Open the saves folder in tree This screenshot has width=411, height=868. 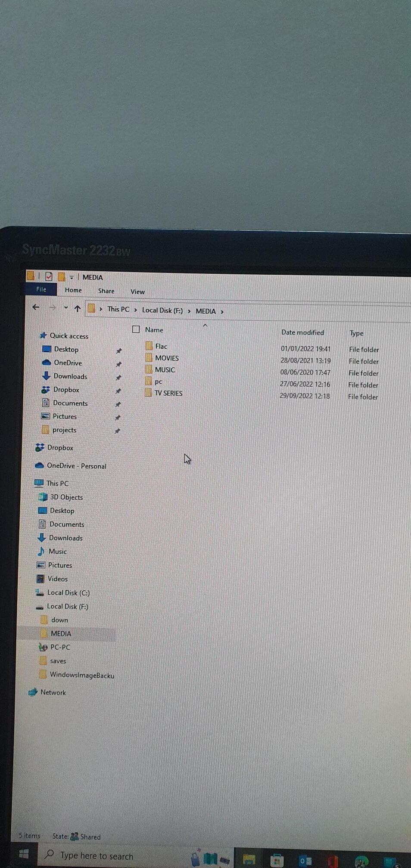click(58, 661)
